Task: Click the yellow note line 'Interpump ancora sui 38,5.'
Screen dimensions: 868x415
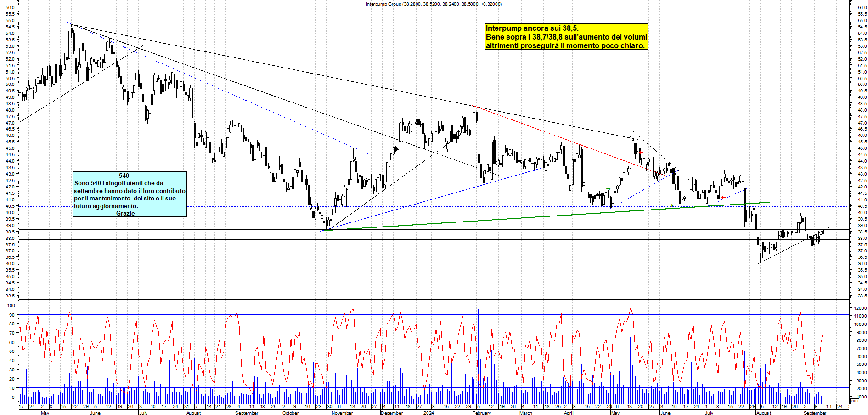Action: [532, 28]
